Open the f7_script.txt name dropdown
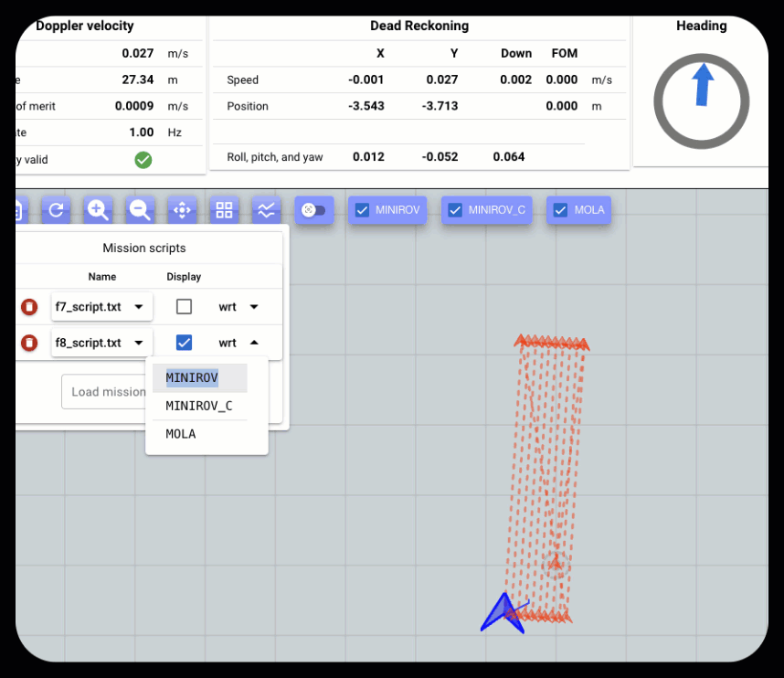Image resolution: width=784 pixels, height=678 pixels. pyautogui.click(x=101, y=307)
